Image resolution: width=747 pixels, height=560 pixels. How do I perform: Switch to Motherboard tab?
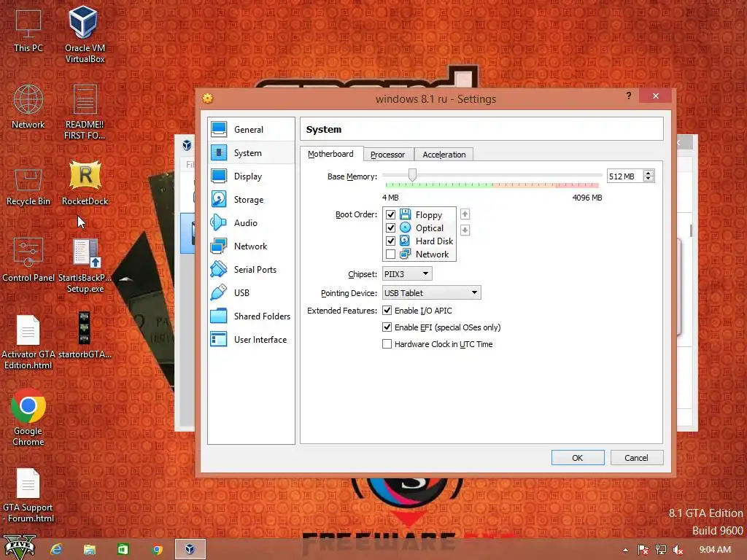331,154
